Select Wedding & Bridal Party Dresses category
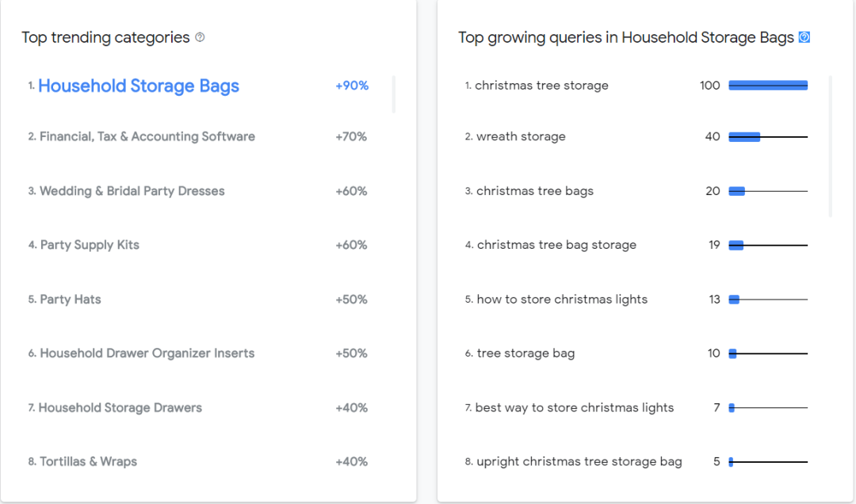 [132, 191]
